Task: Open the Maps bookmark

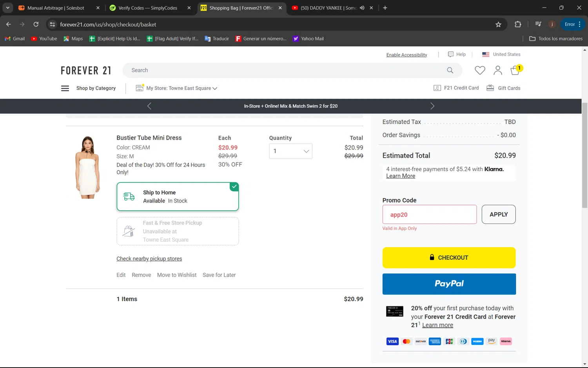Action: coord(73,38)
